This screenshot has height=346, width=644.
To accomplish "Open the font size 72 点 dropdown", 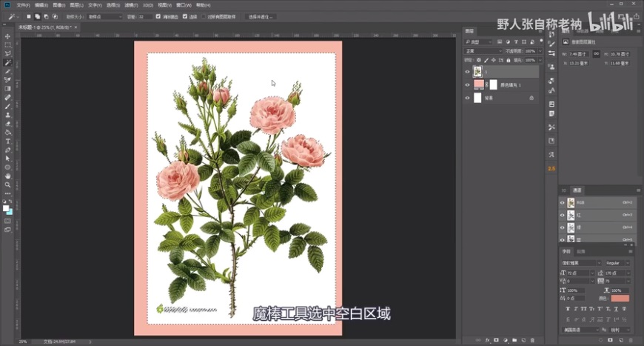I will tap(580, 273).
